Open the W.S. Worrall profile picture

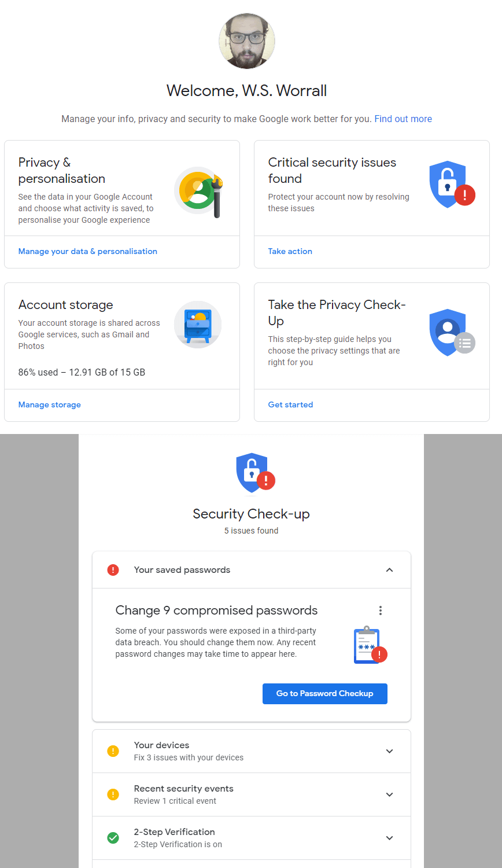(246, 41)
